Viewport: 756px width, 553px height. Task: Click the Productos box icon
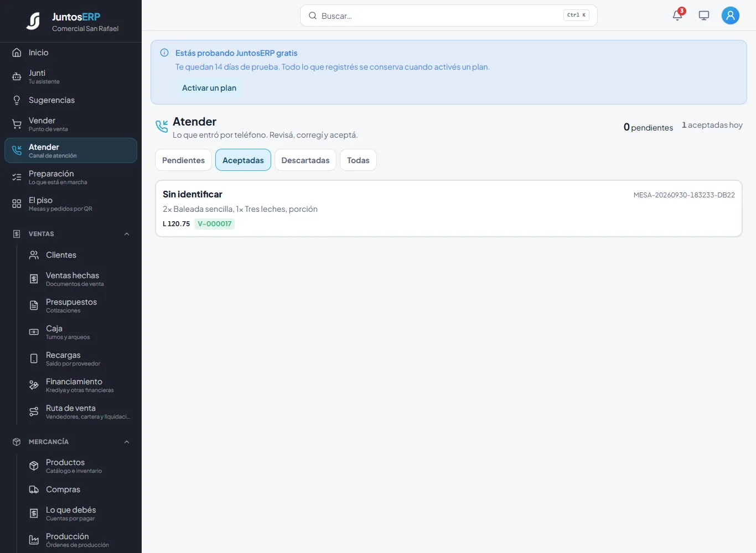[x=34, y=466]
